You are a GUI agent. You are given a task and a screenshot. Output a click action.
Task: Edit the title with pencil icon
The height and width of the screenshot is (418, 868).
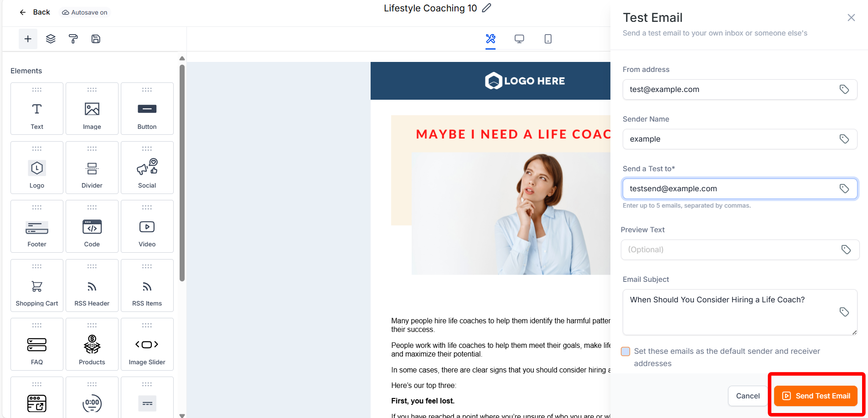pyautogui.click(x=487, y=8)
